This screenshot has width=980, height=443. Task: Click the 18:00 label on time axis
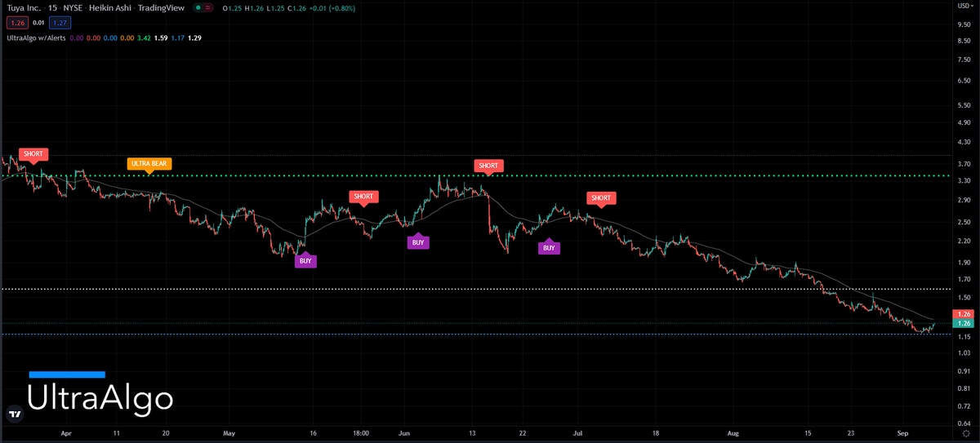click(x=361, y=434)
